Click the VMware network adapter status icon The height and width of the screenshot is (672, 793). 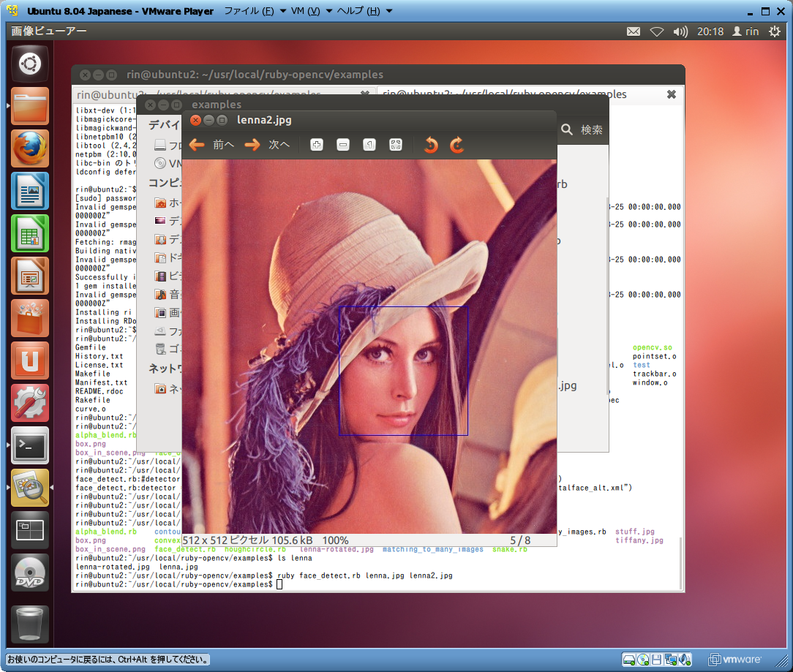pos(671,660)
